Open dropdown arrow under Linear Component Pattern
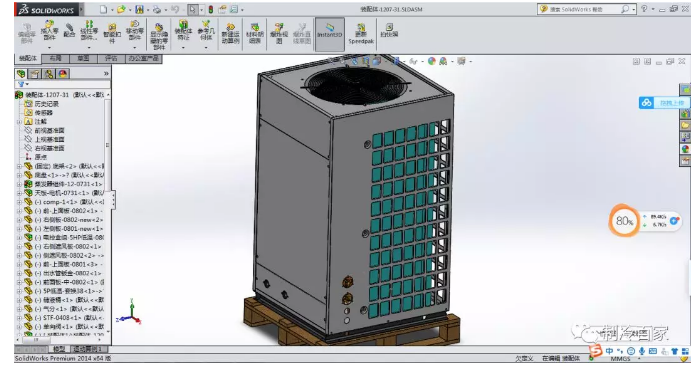This screenshot has height=365, width=691. coord(89,47)
